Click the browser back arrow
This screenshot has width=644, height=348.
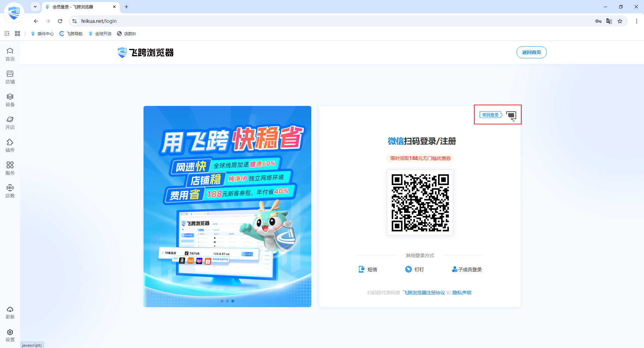tap(36, 21)
